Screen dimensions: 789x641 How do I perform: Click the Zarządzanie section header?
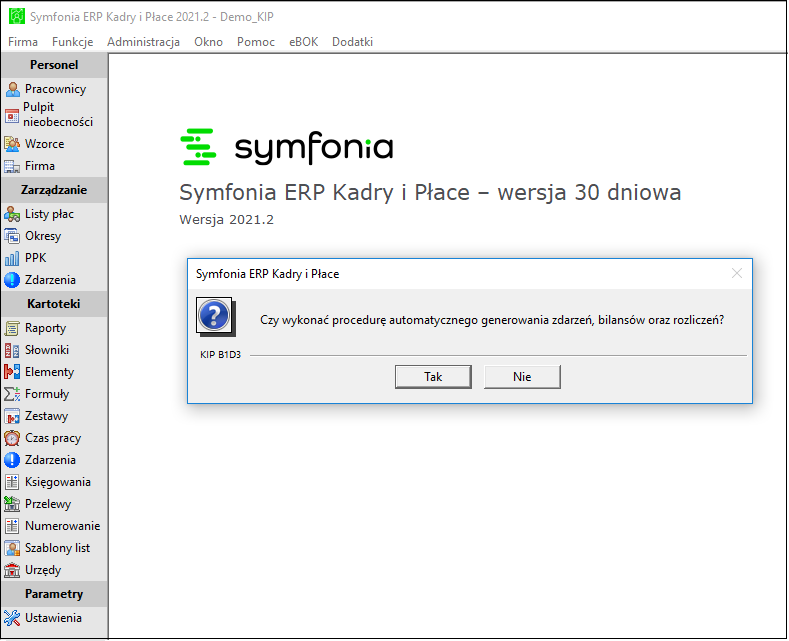click(x=54, y=190)
